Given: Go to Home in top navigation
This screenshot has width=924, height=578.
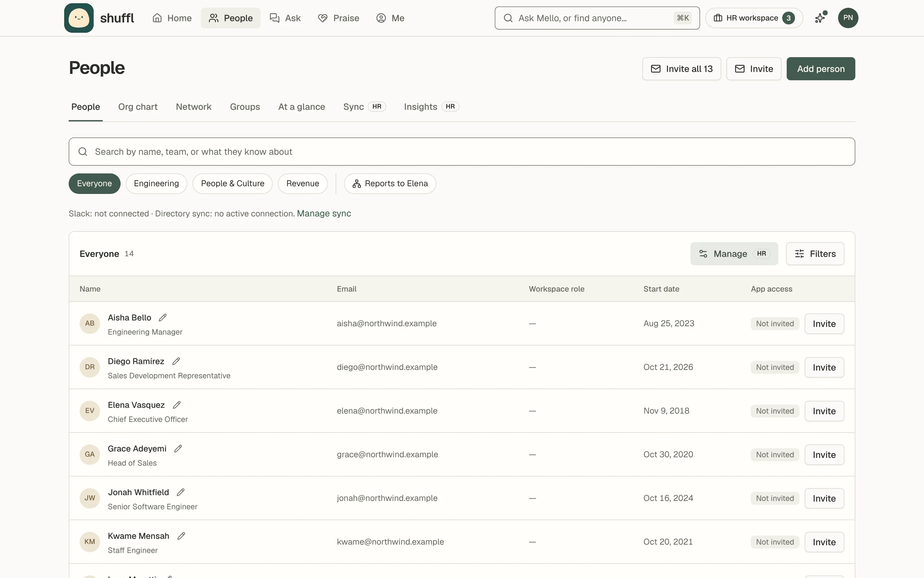Looking at the screenshot, I should pos(172,18).
